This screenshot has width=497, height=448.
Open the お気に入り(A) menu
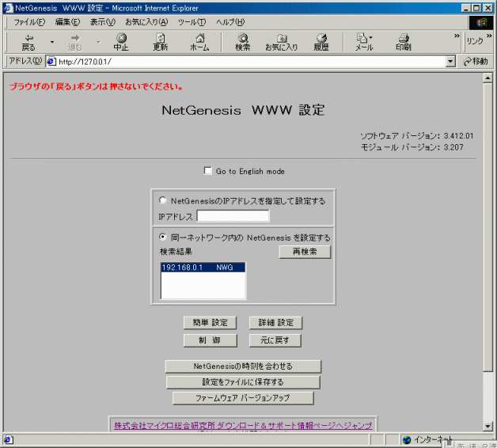click(x=146, y=22)
